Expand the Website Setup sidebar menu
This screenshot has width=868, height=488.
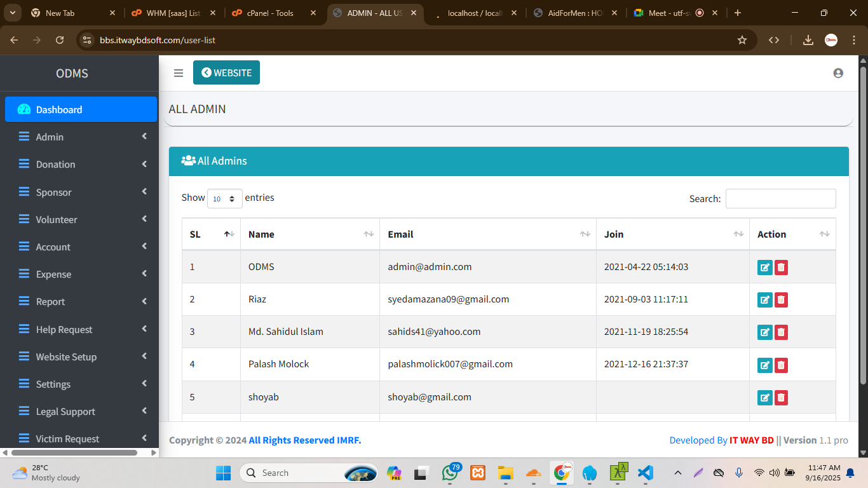[83, 357]
